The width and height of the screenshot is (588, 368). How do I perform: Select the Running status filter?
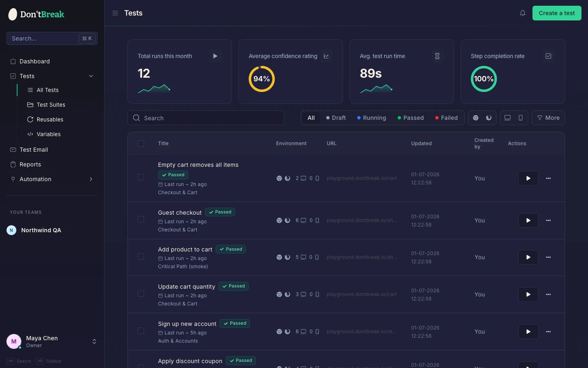click(372, 118)
